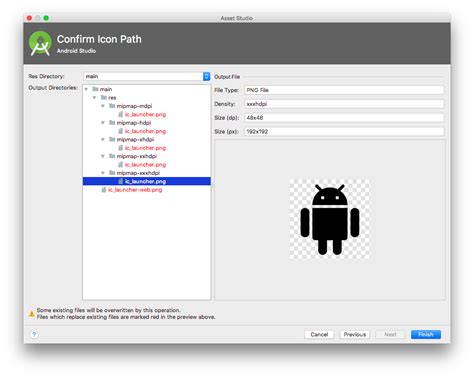Click the Finish button
Image resolution: width=474 pixels, height=377 pixels.
click(426, 334)
